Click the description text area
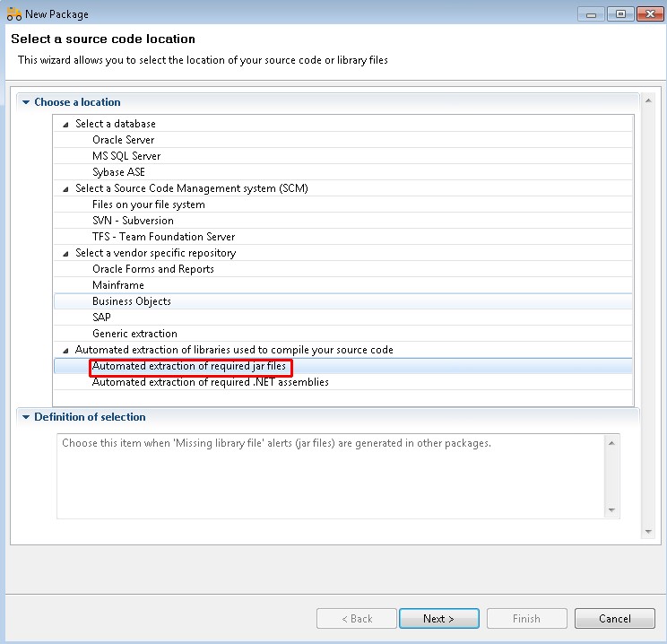 (x=330, y=475)
